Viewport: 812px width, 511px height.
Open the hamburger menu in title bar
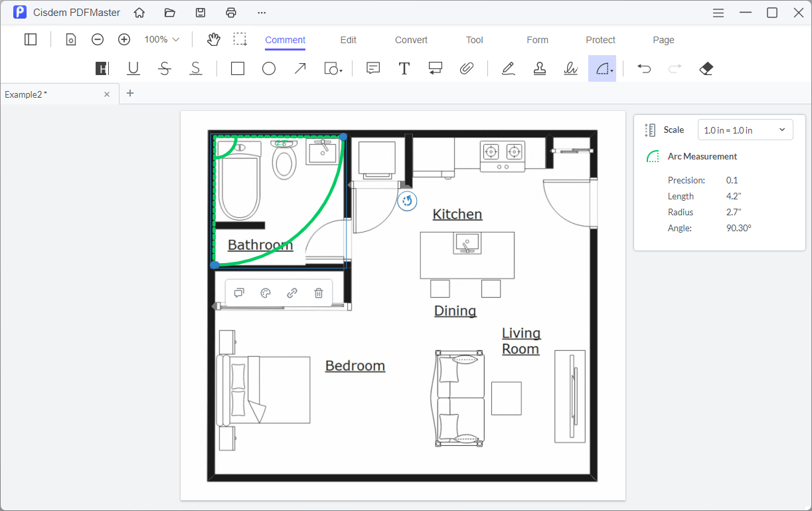(718, 13)
